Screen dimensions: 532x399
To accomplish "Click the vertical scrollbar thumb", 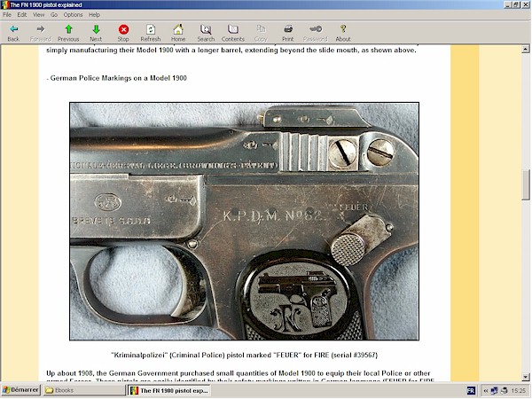I will [x=526, y=185].
